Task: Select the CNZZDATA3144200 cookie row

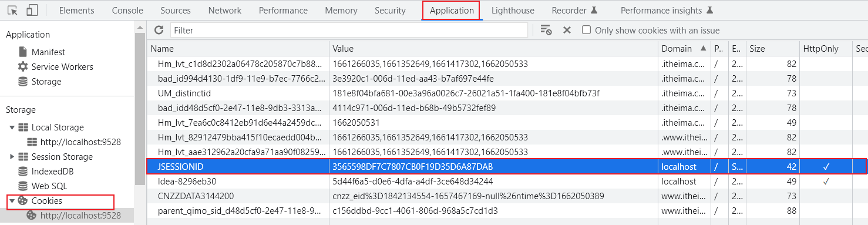Action: click(507, 196)
